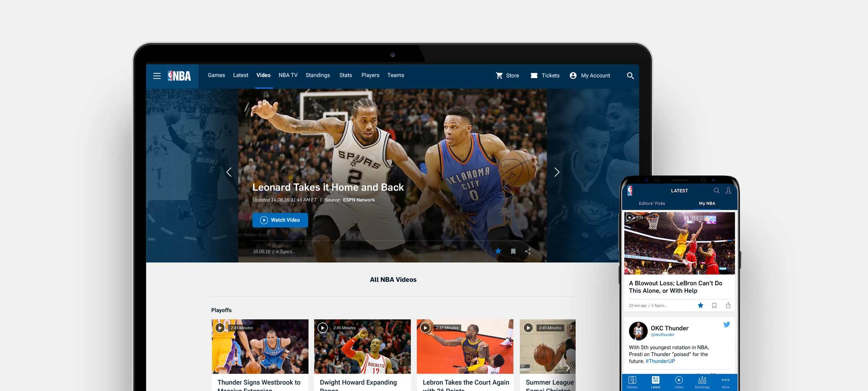This screenshot has height=391, width=868.
Task: Click the Tickets icon in header
Action: 534,75
